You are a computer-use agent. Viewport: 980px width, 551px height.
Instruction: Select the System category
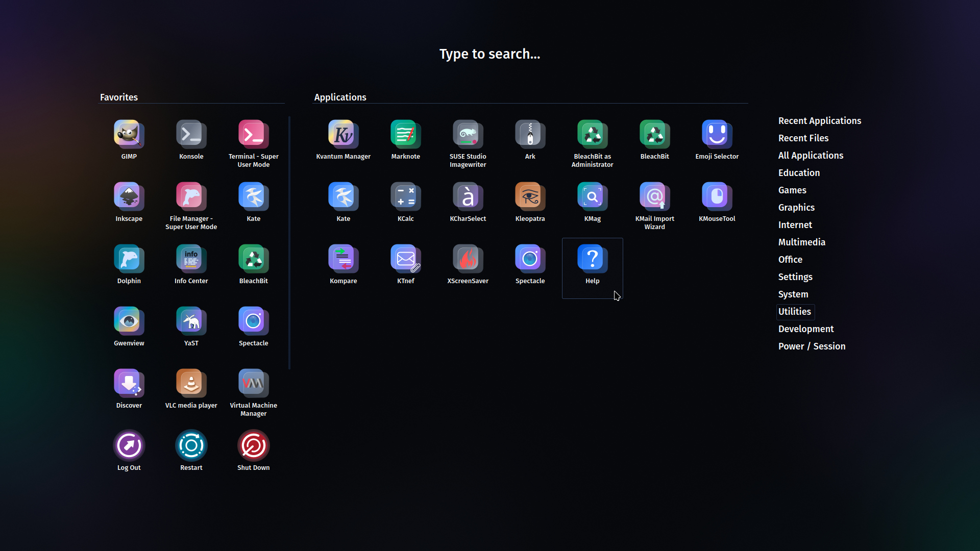[x=793, y=294]
